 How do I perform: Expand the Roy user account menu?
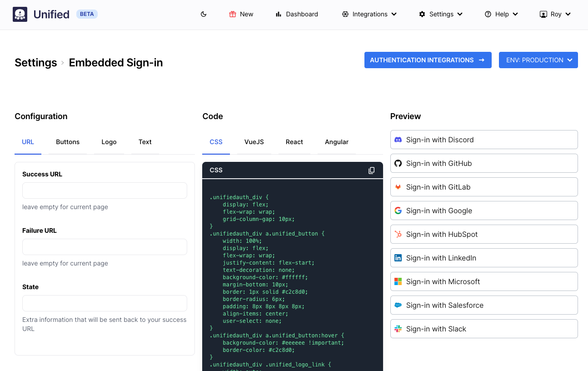(x=555, y=14)
